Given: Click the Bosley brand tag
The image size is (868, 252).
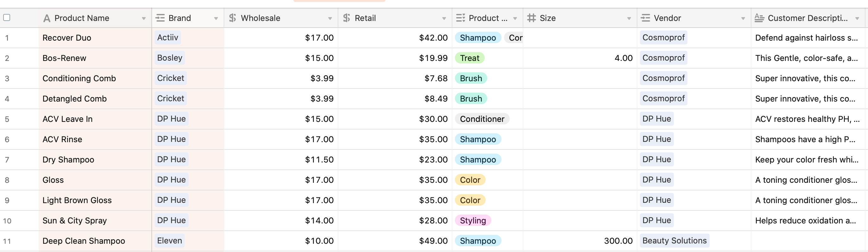Looking at the screenshot, I should point(169,58).
